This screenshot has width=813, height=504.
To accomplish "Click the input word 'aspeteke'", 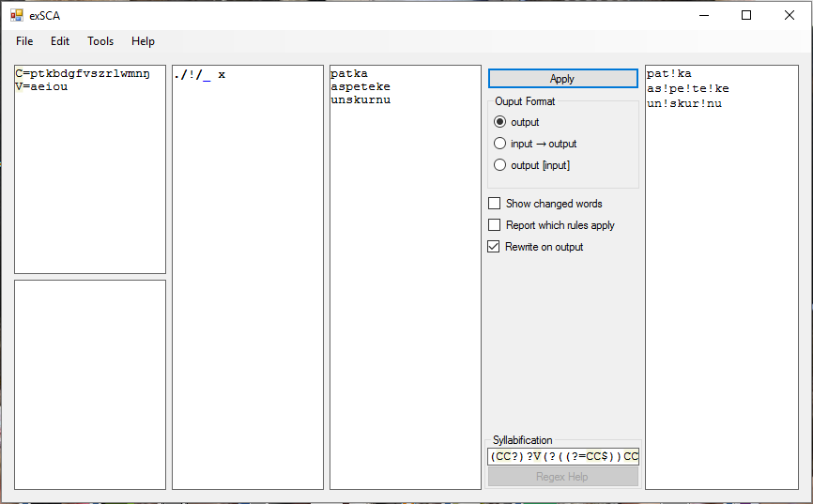I will [x=360, y=86].
